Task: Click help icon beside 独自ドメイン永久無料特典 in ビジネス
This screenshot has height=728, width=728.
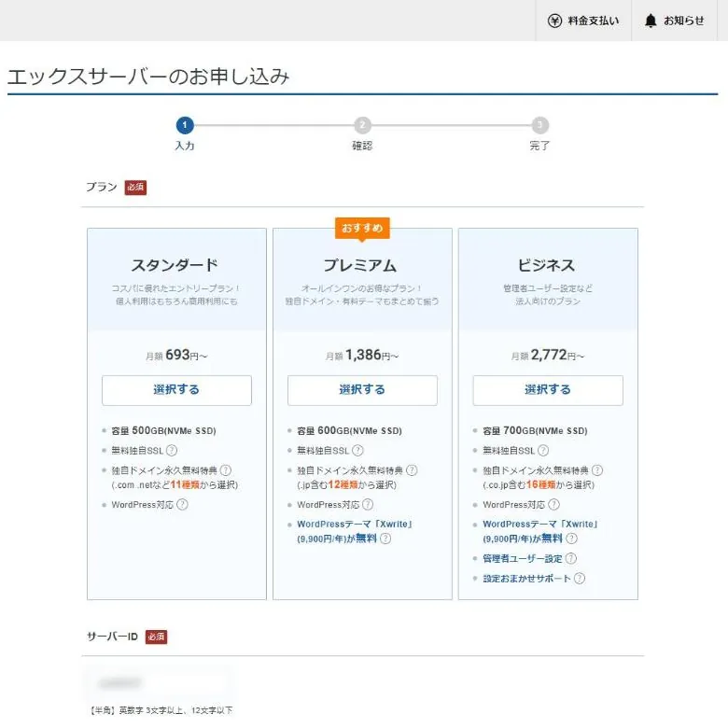Action: (597, 470)
